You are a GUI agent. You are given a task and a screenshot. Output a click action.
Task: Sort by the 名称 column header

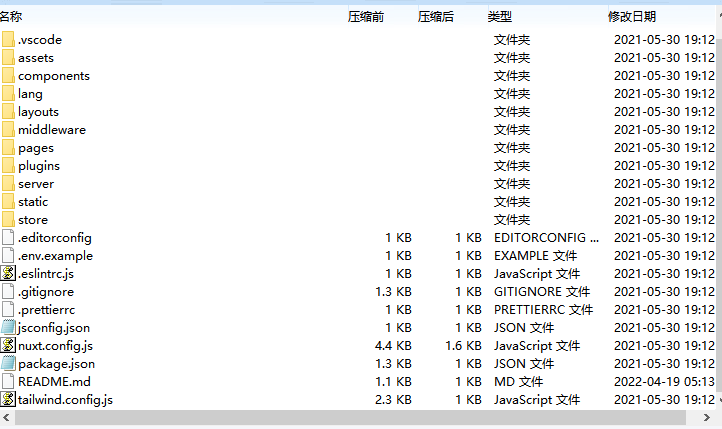(x=12, y=17)
